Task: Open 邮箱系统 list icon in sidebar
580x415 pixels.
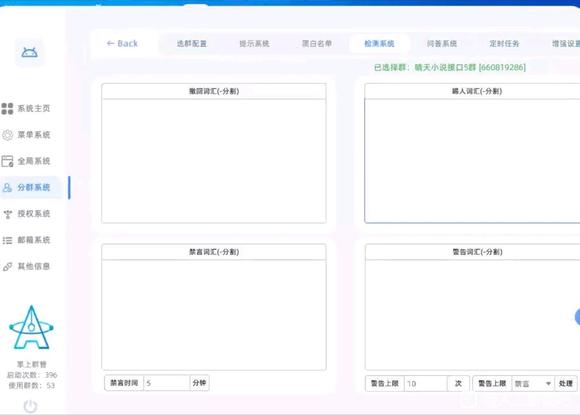Action: [x=7, y=240]
